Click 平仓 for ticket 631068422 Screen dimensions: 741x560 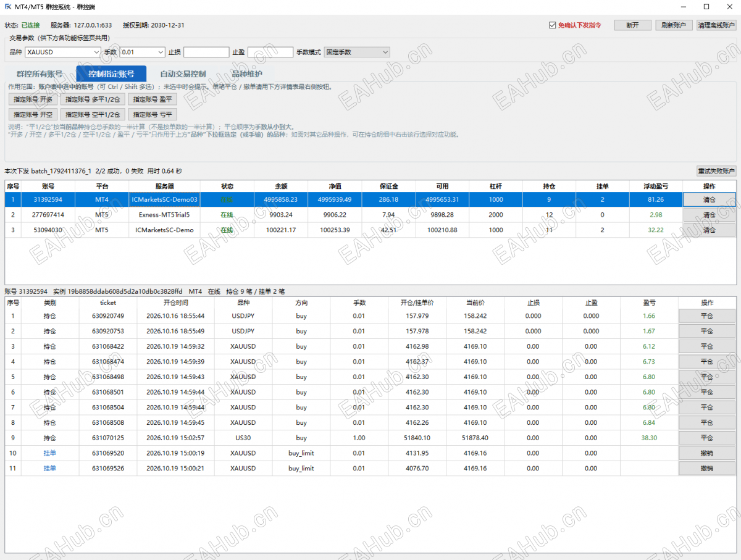point(707,346)
